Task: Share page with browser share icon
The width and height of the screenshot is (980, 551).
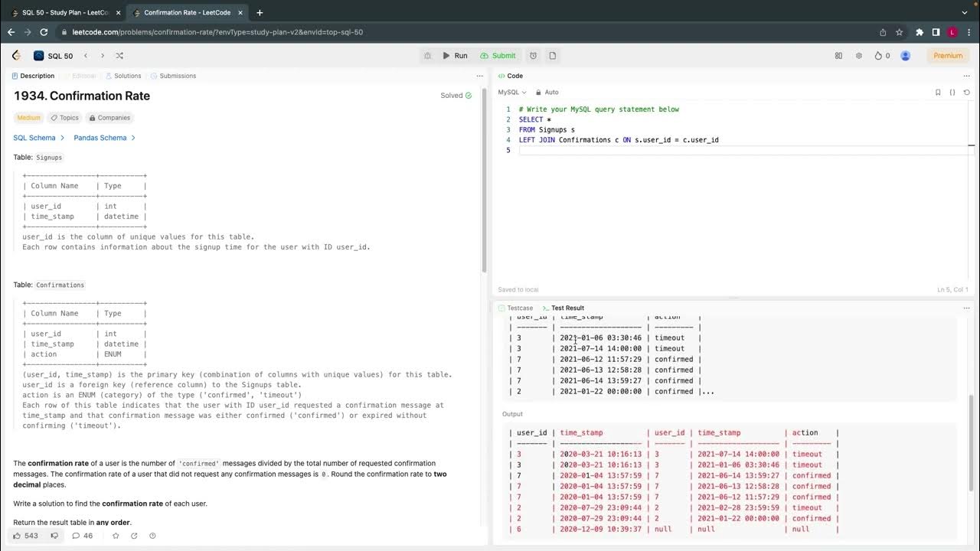Action: [883, 32]
